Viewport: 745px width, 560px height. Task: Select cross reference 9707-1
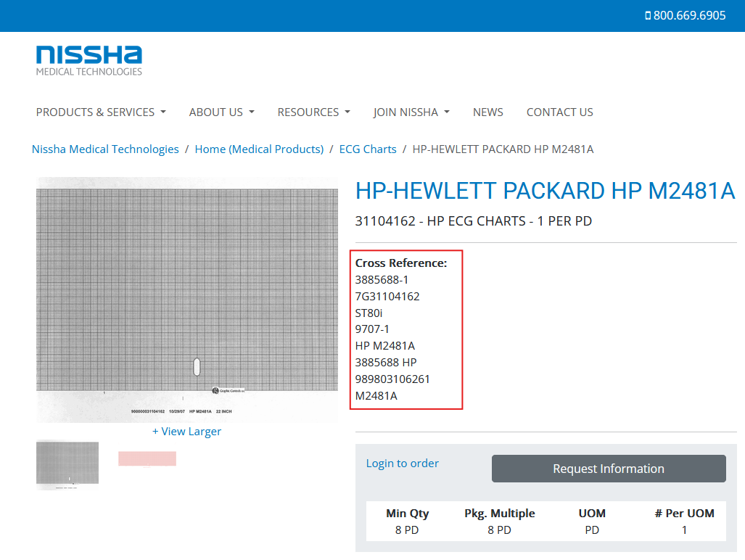pyautogui.click(x=372, y=329)
